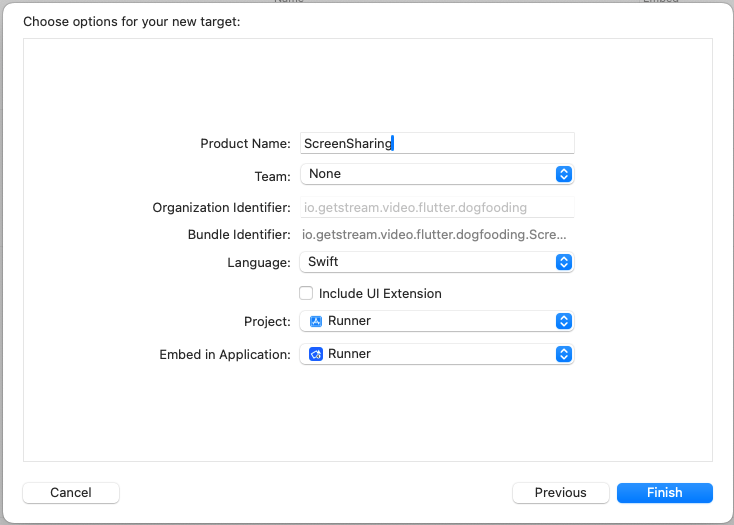Open the Language dropdown showing Swift

(x=437, y=262)
